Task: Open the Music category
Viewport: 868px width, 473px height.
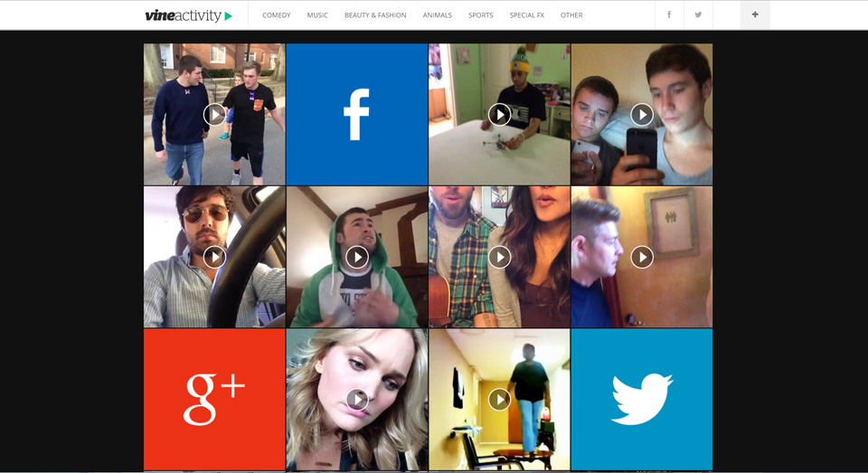Action: point(317,15)
